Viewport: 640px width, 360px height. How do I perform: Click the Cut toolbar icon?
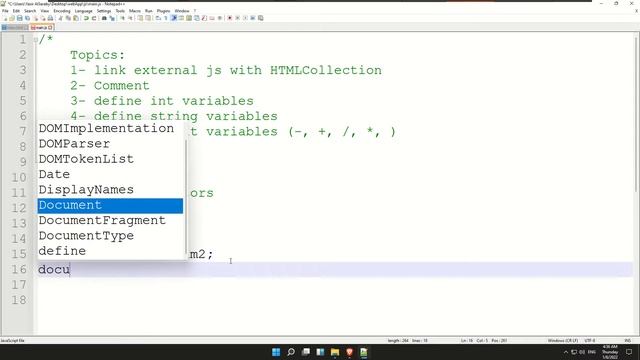click(x=60, y=18)
